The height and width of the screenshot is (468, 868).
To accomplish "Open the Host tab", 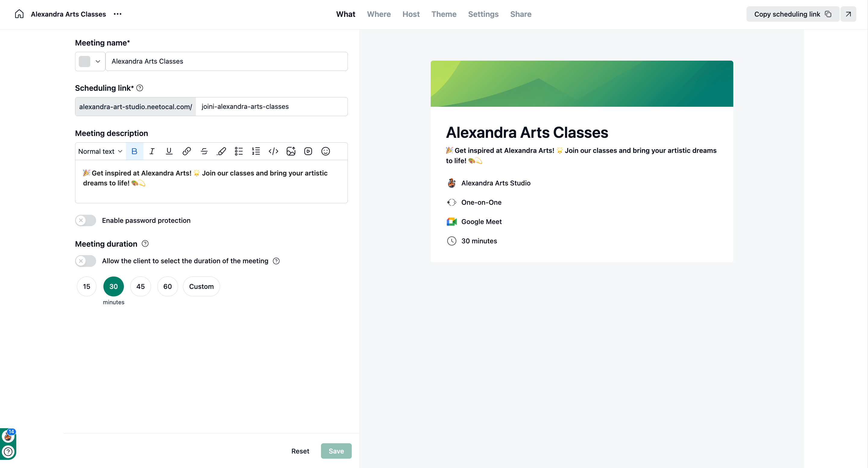I will click(x=411, y=14).
